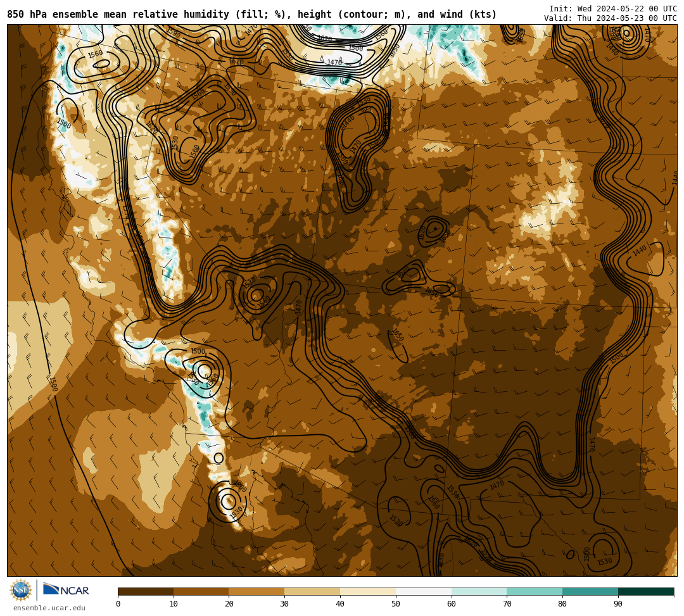Pick the 60–70% light aqua colorbar segment
Image resolution: width=684 pixels, height=616 pixels.
(x=479, y=591)
